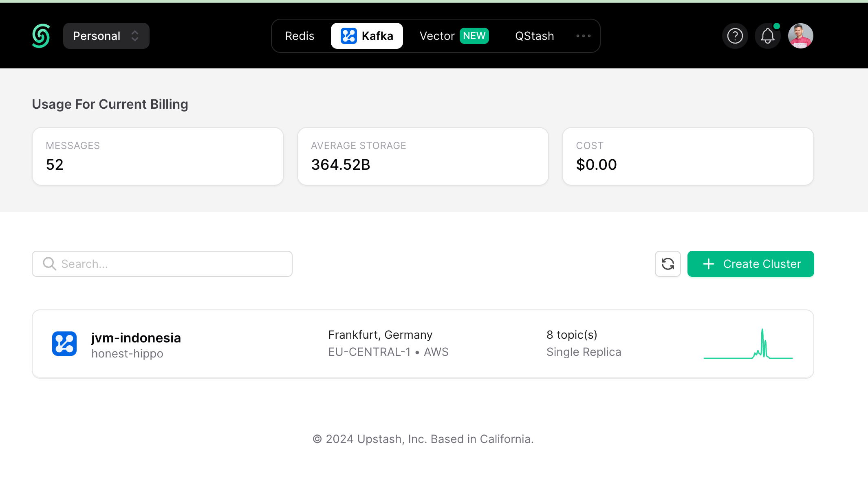Click the QStash navigation menu item

click(x=534, y=35)
